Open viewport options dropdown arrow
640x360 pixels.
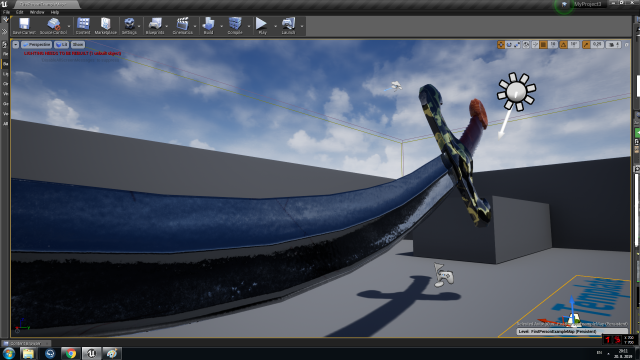point(16,44)
